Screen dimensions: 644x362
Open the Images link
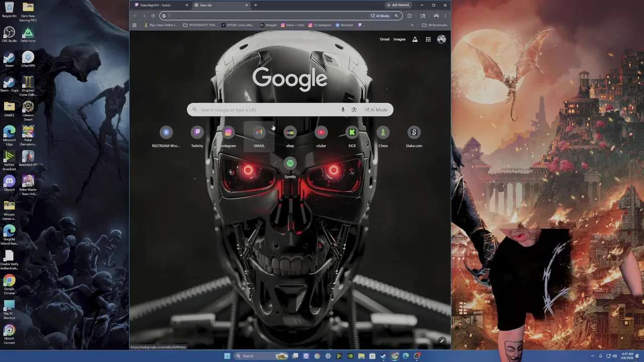(x=399, y=39)
